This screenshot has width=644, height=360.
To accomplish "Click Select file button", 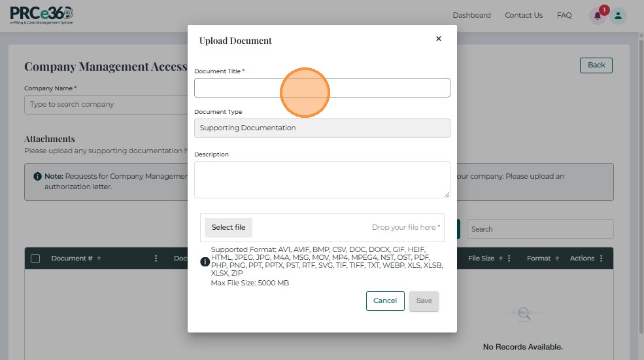I will [x=228, y=227].
